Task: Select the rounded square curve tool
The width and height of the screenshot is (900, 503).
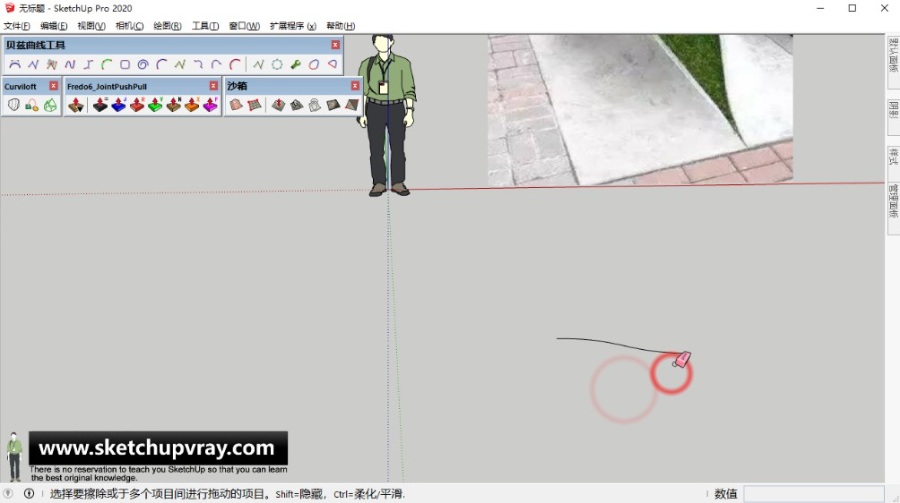Action: (125, 64)
